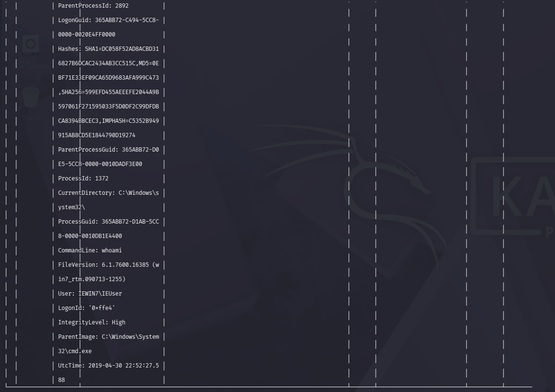
Task: Click the 'ystem32\' text
Action: pyautogui.click(x=72, y=207)
